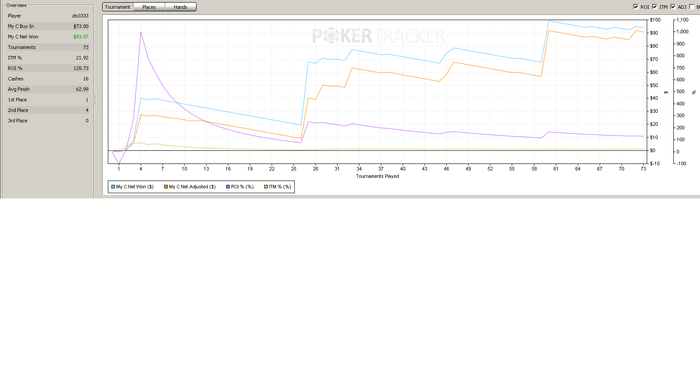Switch to the Tournament tab
Viewport: 700px width, 375px height.
point(118,7)
